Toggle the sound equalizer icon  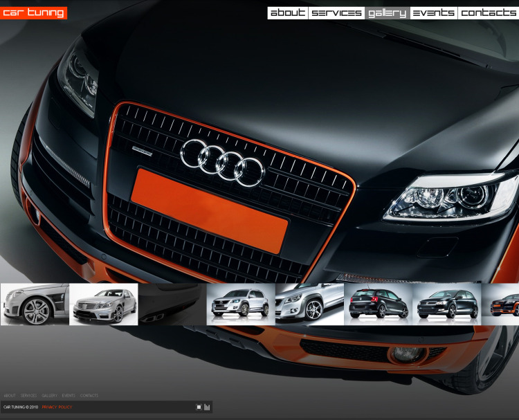[207, 407]
